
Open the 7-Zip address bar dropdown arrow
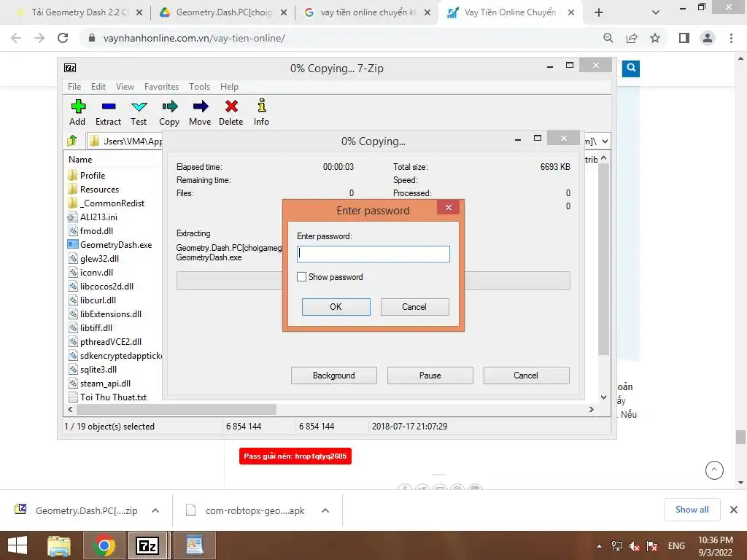tap(605, 141)
